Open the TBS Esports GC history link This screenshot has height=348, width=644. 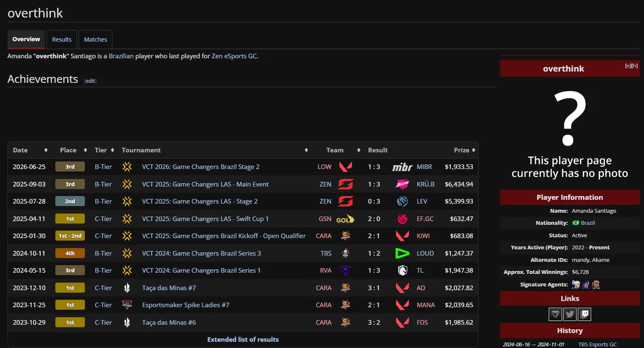(598, 345)
